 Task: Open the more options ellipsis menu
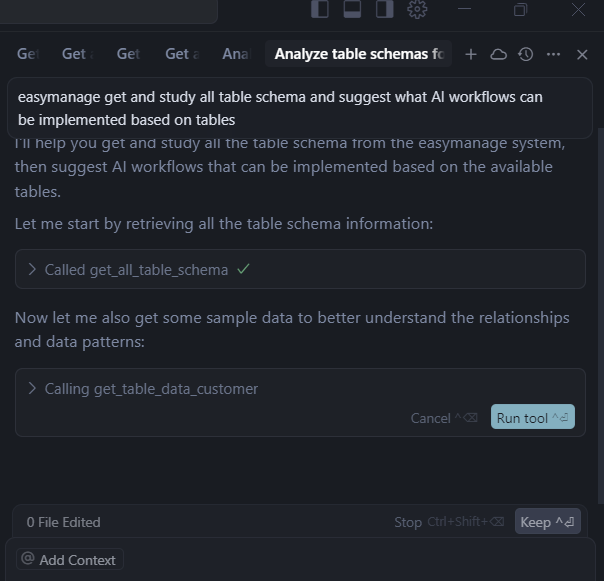point(554,54)
